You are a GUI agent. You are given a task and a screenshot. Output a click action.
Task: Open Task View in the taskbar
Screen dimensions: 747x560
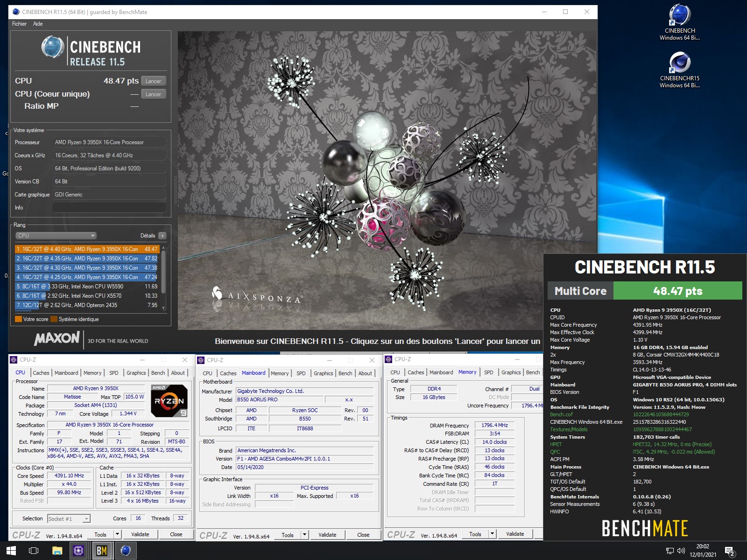click(34, 551)
